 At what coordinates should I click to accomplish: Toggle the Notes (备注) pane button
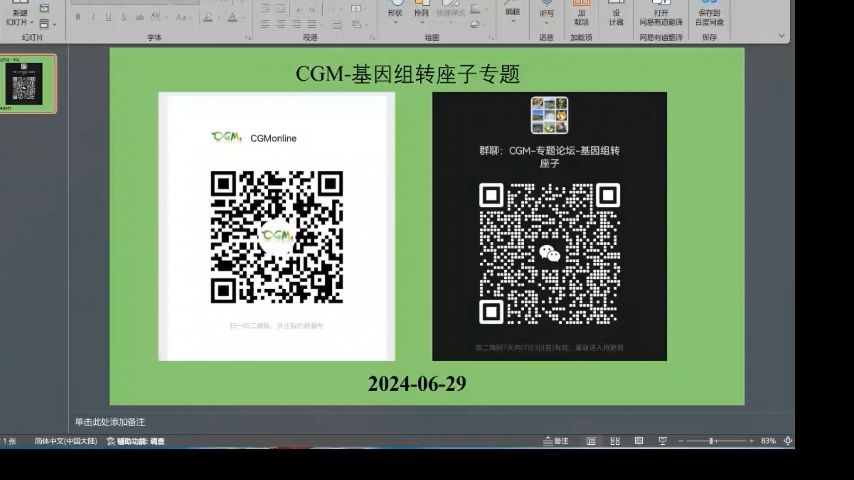click(556, 441)
